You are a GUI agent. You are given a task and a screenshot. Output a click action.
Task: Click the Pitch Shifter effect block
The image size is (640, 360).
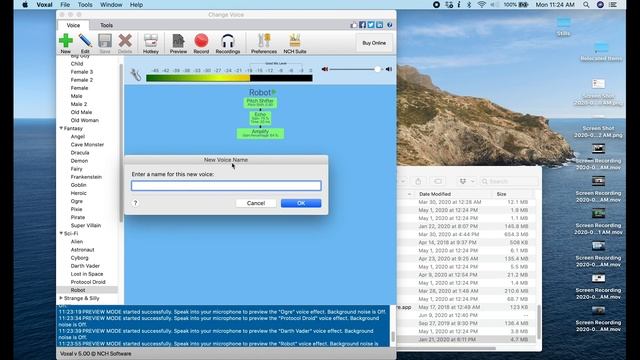tap(260, 102)
